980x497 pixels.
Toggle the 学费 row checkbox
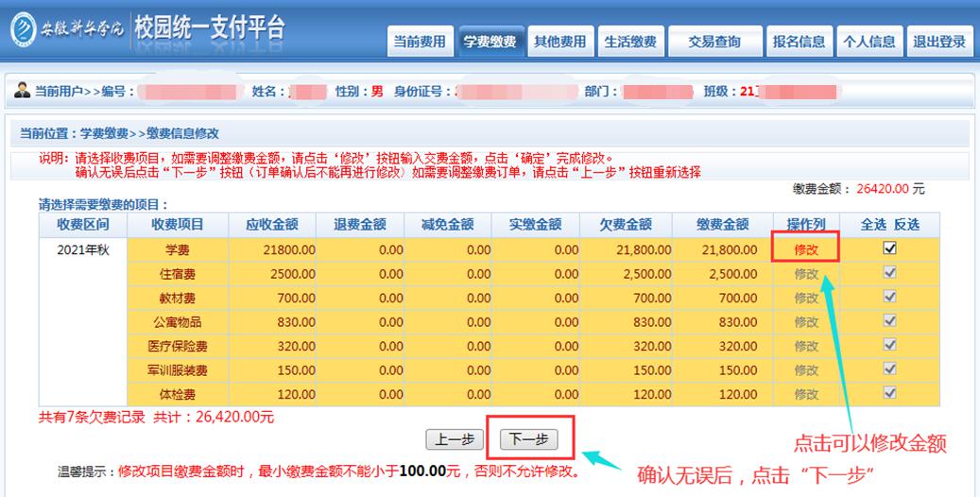[x=889, y=248]
